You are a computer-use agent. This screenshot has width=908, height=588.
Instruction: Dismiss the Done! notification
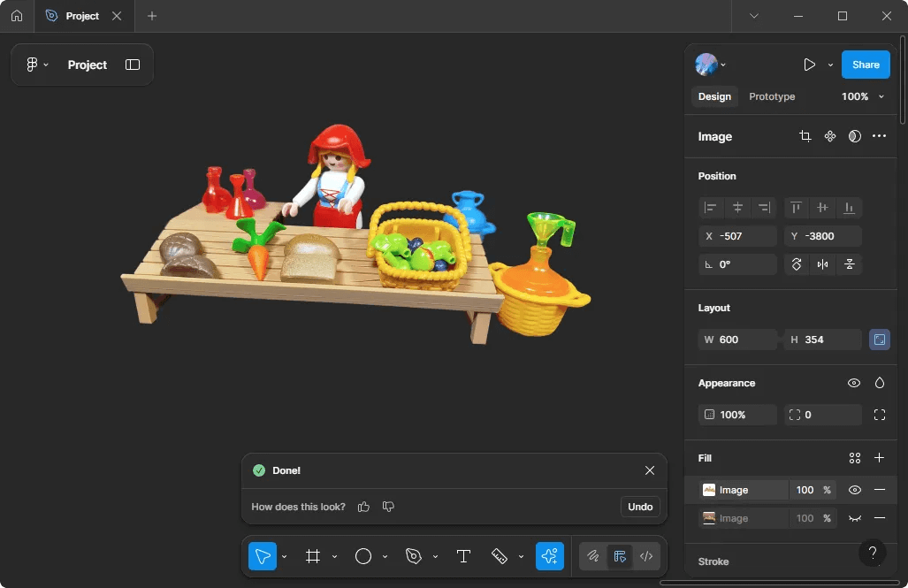(x=650, y=470)
